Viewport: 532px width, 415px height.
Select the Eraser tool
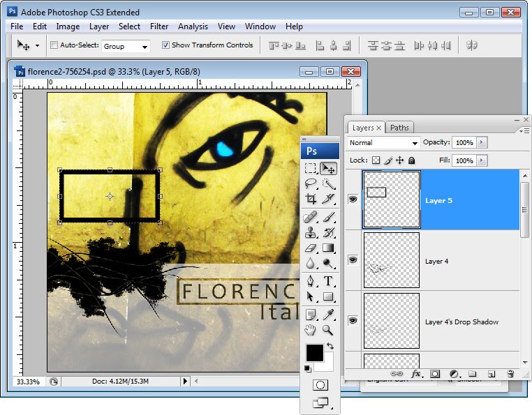click(x=311, y=248)
